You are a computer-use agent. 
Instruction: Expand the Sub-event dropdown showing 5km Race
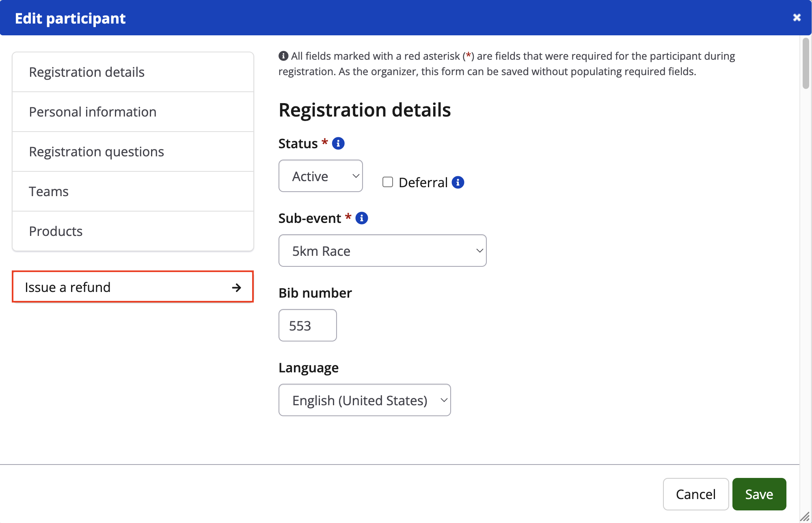pos(382,251)
